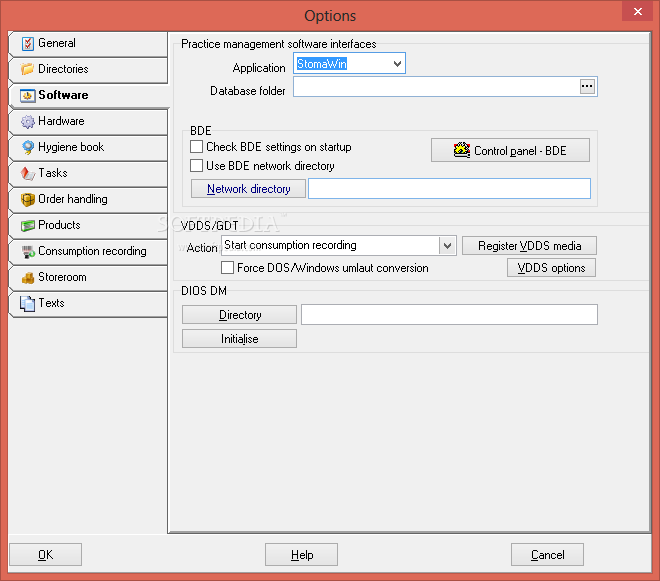Screen dimensions: 660x581
Task: Close the Options window
Action: pos(637,11)
